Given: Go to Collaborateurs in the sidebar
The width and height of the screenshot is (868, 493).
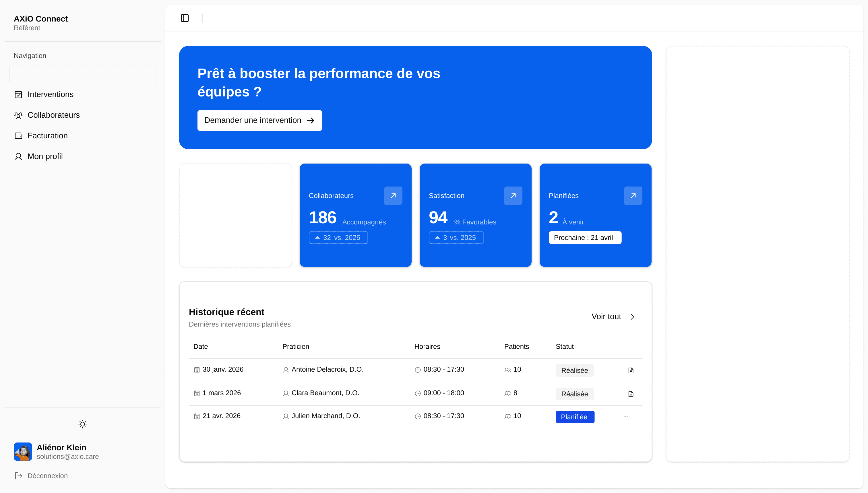Looking at the screenshot, I should click(x=53, y=115).
